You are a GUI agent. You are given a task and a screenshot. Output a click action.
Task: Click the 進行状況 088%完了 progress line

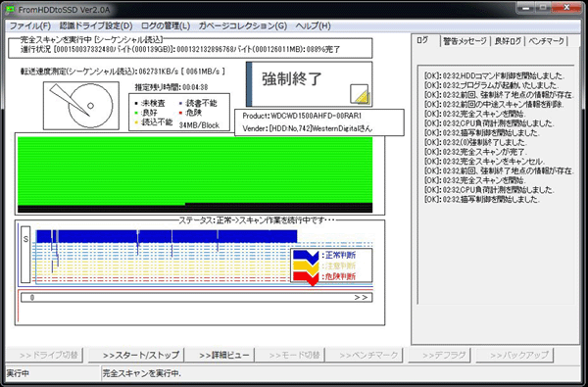(180, 50)
